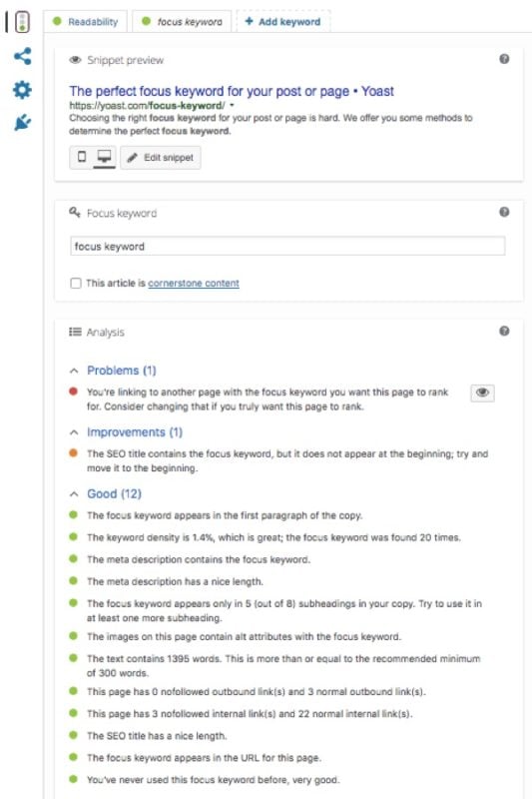Image resolution: width=532 pixels, height=799 pixels.
Task: Switch to desktop snippet preview
Action: 105,157
